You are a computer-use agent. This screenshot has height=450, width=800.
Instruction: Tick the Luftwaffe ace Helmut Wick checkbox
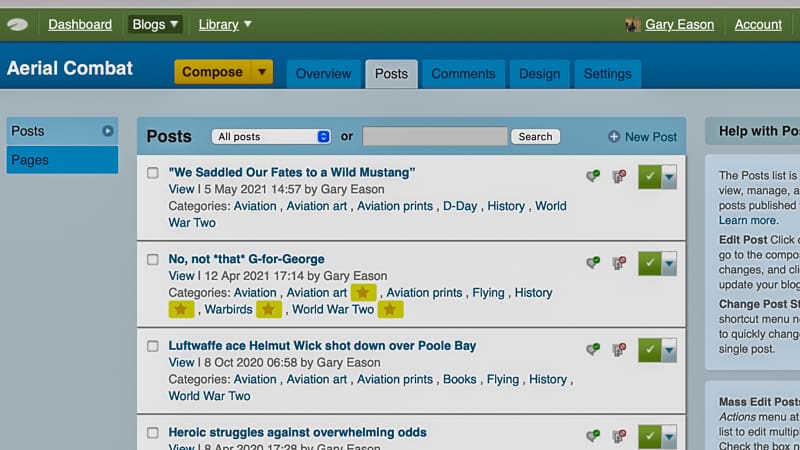pyautogui.click(x=153, y=346)
